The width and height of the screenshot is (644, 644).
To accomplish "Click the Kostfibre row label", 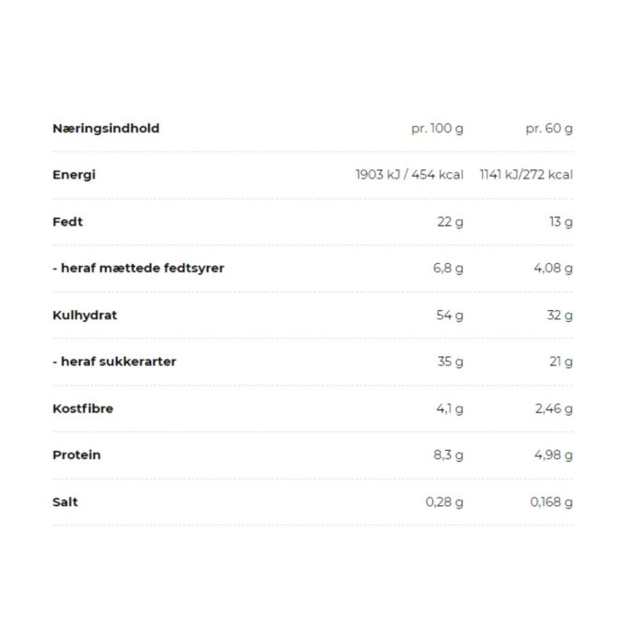I will tap(83, 408).
